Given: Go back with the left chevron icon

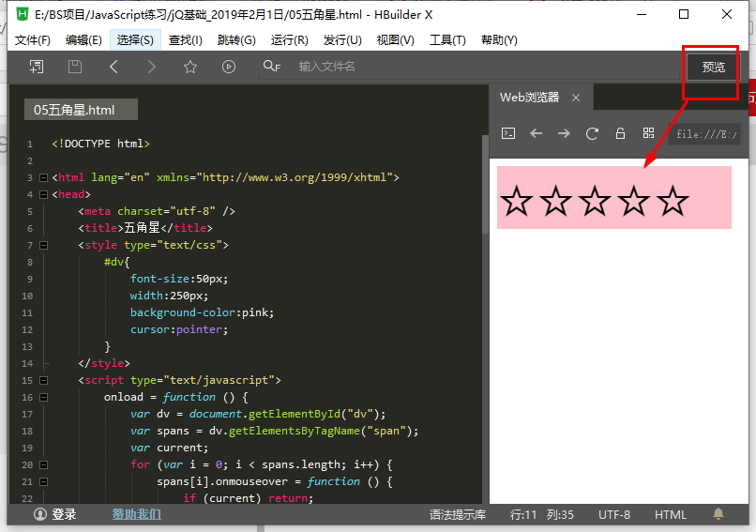Looking at the screenshot, I should [113, 67].
